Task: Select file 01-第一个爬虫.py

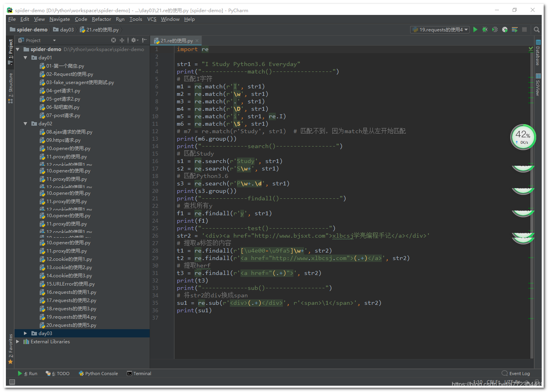Action: click(62, 66)
